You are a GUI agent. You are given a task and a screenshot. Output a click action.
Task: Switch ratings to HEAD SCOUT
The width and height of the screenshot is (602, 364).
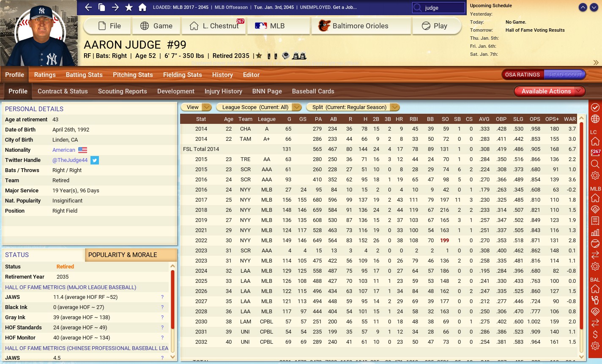[x=565, y=75]
